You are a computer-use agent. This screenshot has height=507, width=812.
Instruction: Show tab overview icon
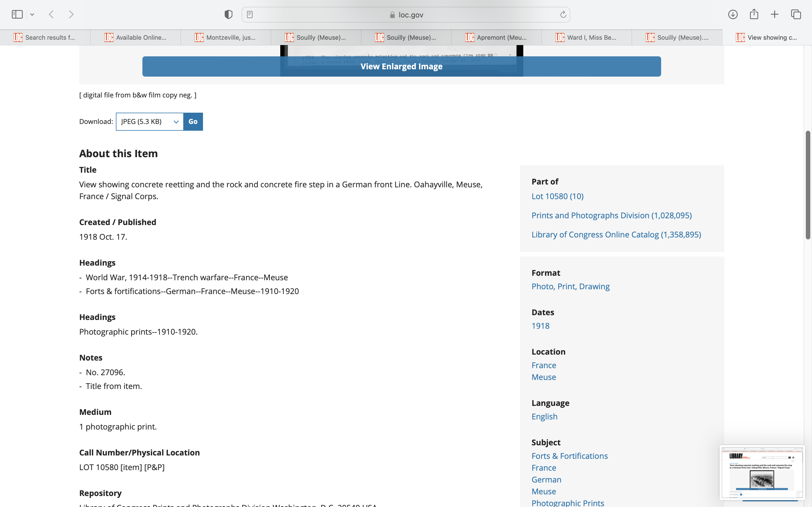[x=796, y=14]
